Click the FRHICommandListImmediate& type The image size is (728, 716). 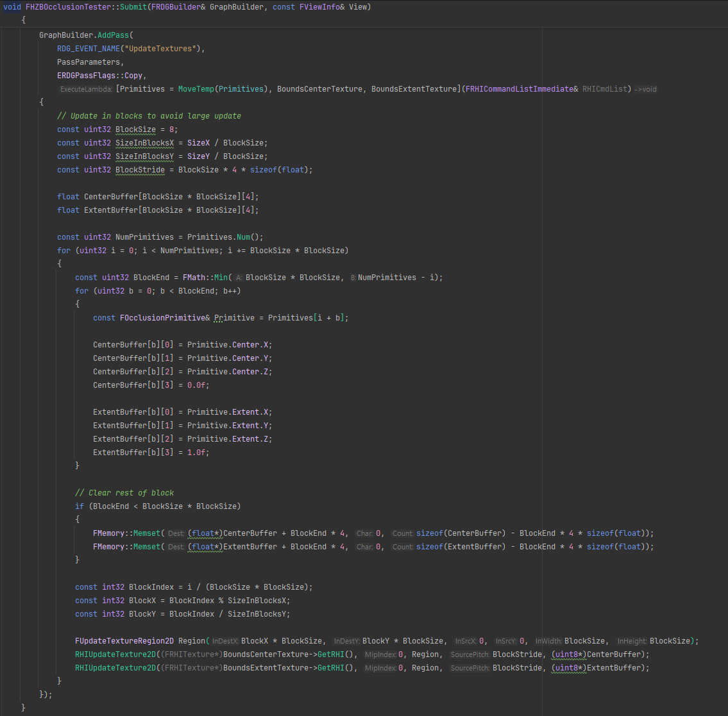522,89
